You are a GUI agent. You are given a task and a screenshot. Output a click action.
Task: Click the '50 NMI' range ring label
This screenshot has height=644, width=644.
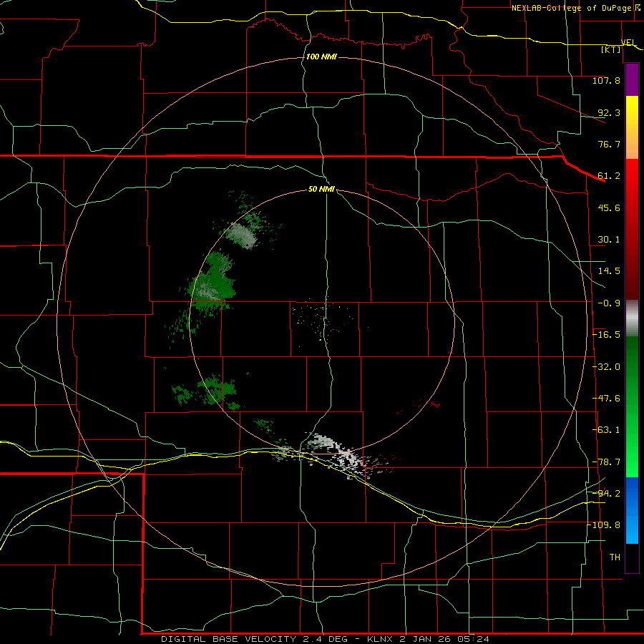click(321, 190)
